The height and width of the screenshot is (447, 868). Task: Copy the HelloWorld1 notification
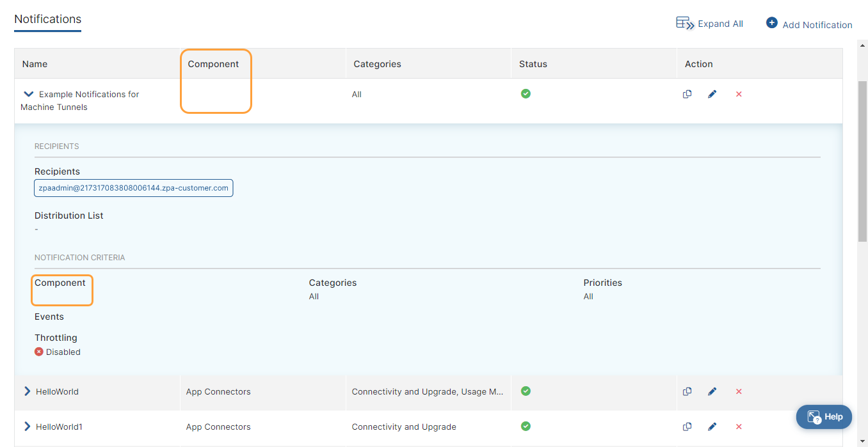[687, 427]
